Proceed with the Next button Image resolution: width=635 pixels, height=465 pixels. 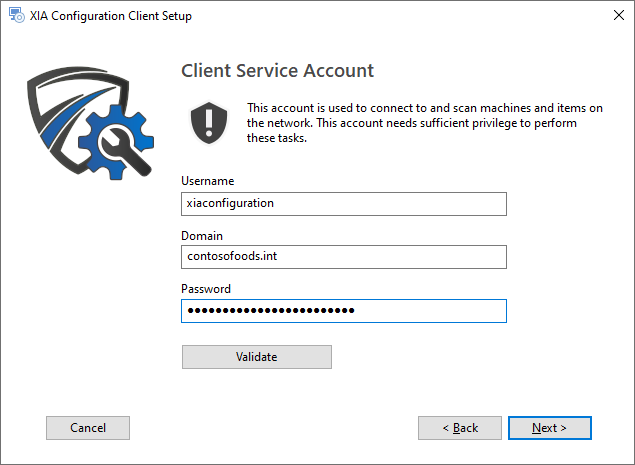point(550,428)
